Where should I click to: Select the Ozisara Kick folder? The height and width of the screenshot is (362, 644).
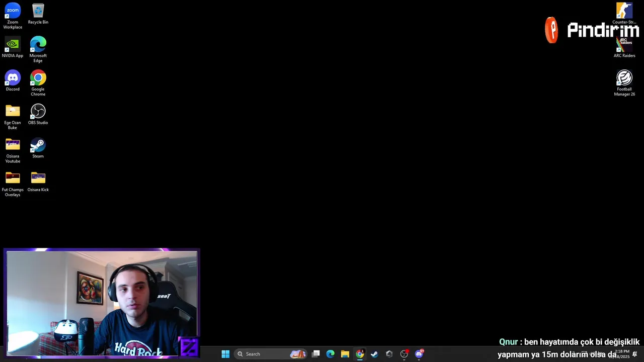[38, 182]
